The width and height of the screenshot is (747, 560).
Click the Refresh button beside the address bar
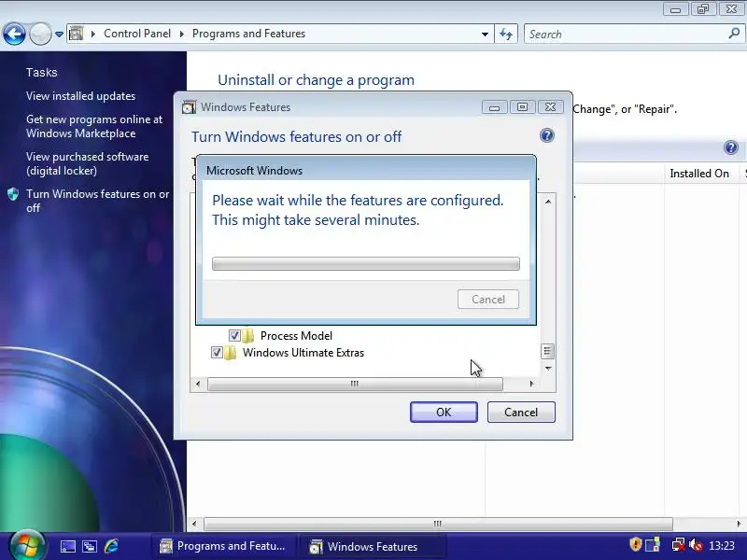point(506,35)
